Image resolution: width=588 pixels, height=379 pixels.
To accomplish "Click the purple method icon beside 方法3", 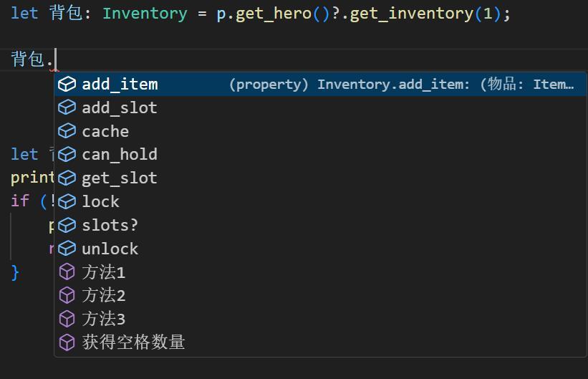I will [x=67, y=319].
